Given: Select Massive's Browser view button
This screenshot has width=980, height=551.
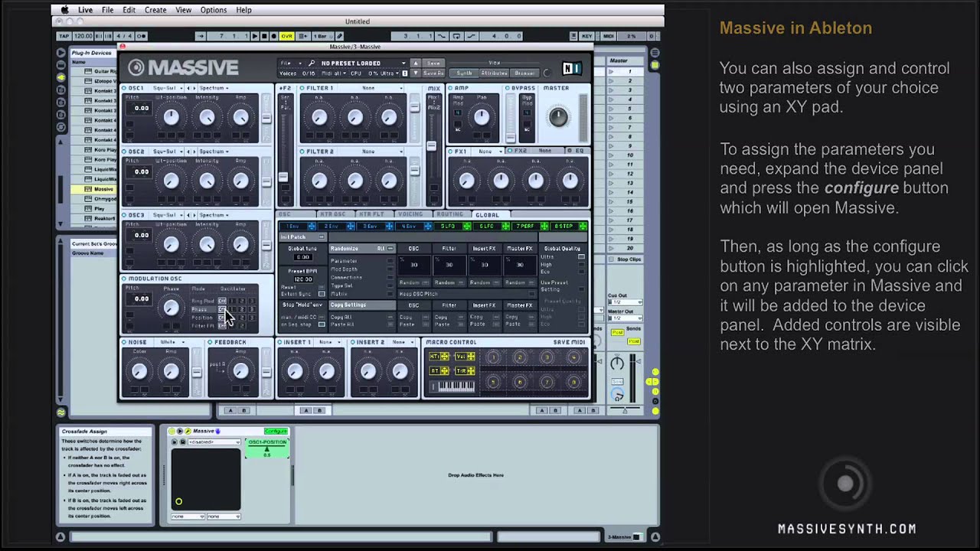Looking at the screenshot, I should (524, 73).
